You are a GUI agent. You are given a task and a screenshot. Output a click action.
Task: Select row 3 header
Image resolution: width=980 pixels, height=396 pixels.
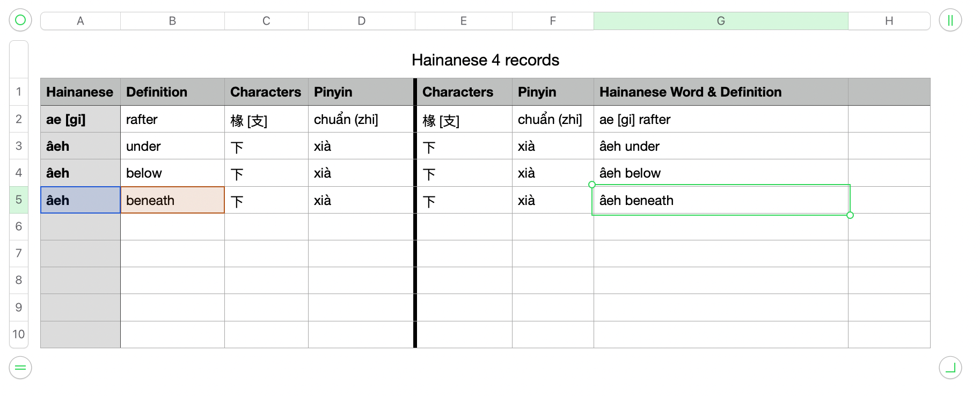point(19,145)
